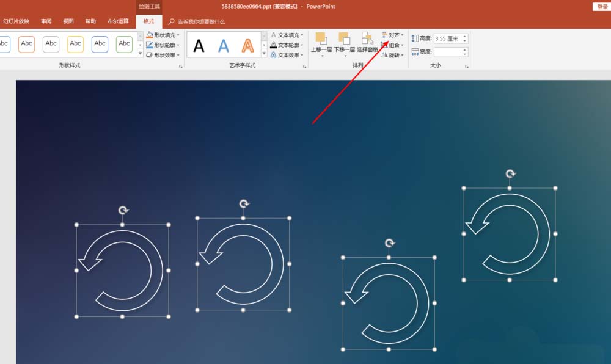Image resolution: width=611 pixels, height=364 pixels.
Task: Switch to the 视图 tab
Action: pos(68,21)
